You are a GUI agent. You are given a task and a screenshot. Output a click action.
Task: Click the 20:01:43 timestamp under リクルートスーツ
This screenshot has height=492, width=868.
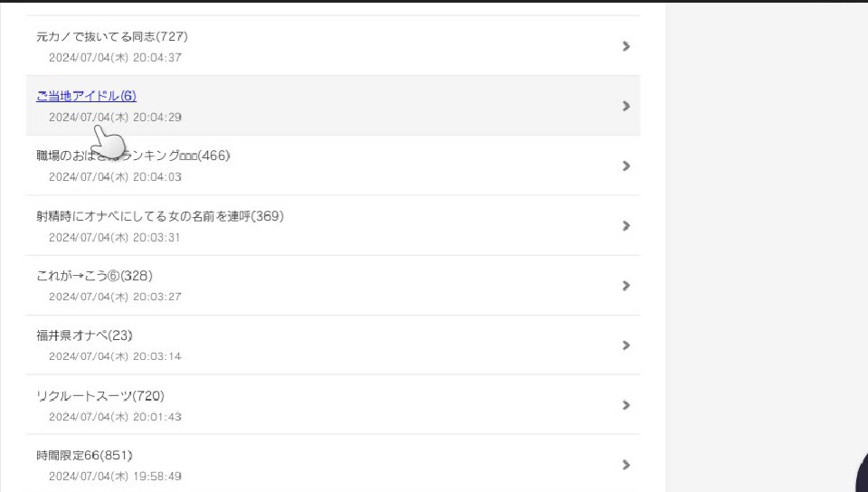116,416
